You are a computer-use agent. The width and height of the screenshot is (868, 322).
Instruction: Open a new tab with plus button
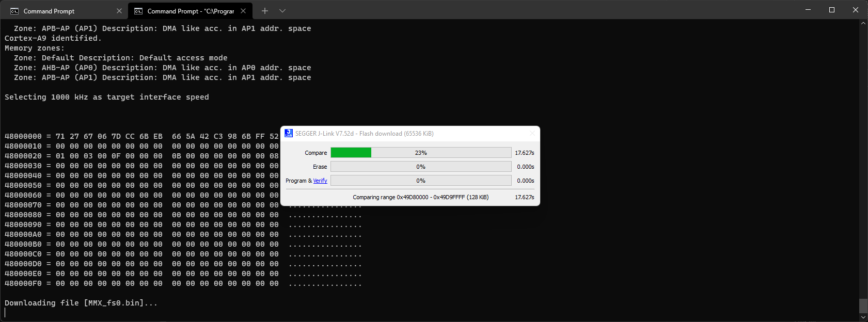(x=265, y=11)
